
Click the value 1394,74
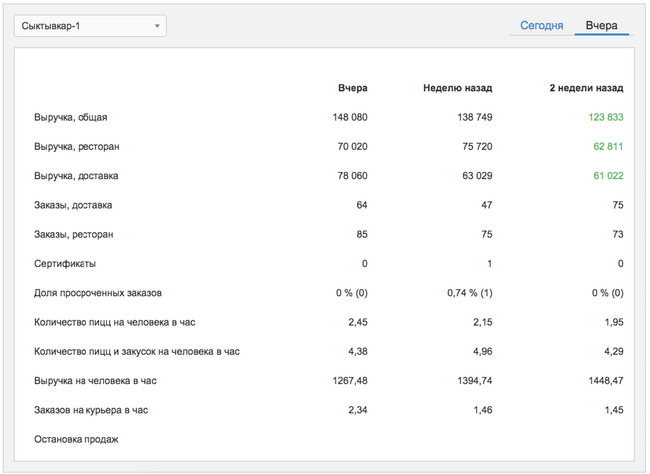point(475,381)
